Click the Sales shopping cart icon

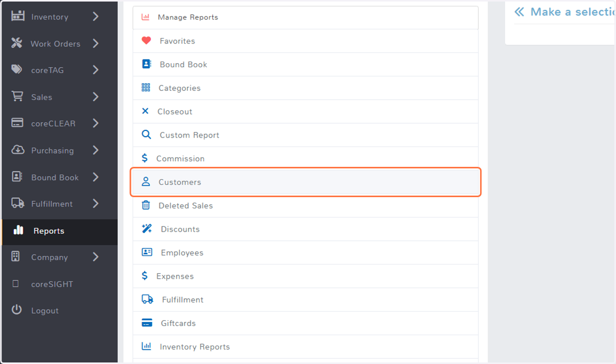(17, 97)
